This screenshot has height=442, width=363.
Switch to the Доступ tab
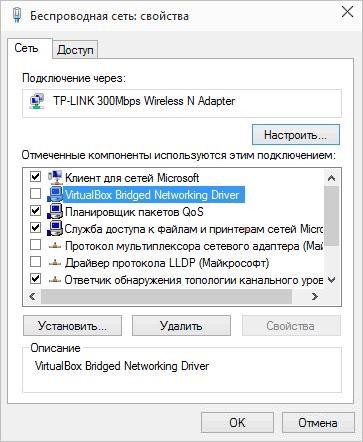pos(75,50)
